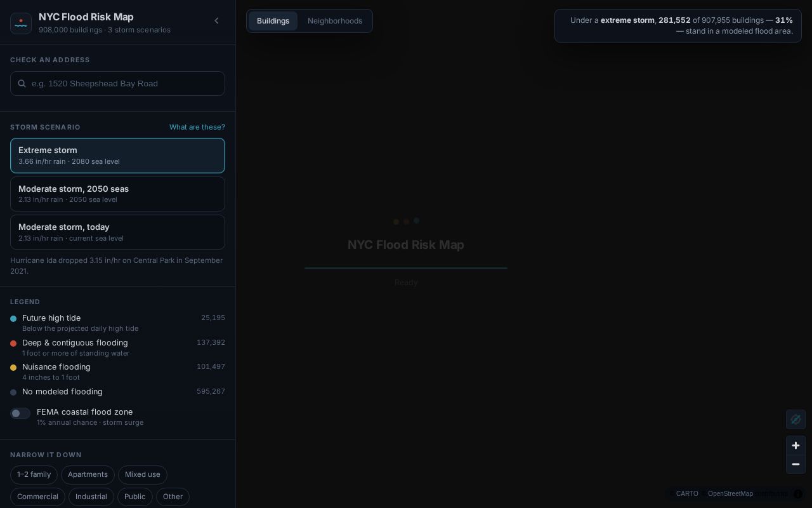Click the NYC Flood Risk Map logo icon
This screenshot has height=508, width=812.
[21, 23]
